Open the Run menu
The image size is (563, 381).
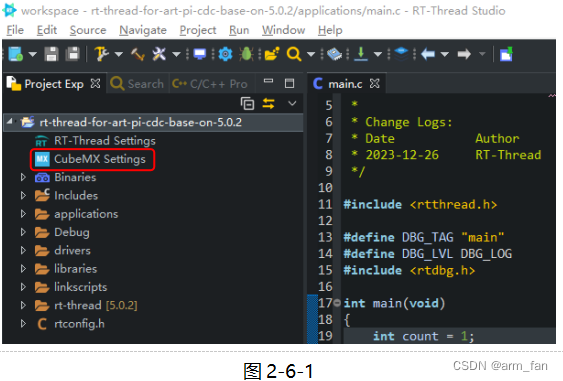pyautogui.click(x=239, y=30)
